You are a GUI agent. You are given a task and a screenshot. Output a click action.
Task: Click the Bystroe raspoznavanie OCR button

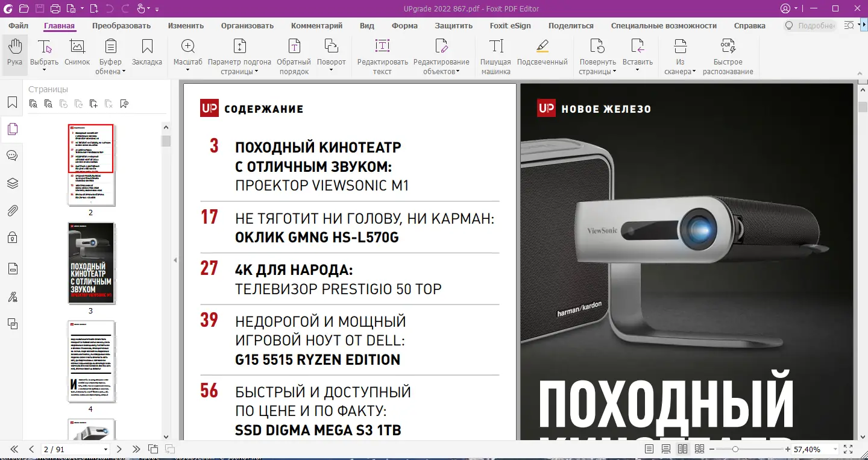click(728, 54)
